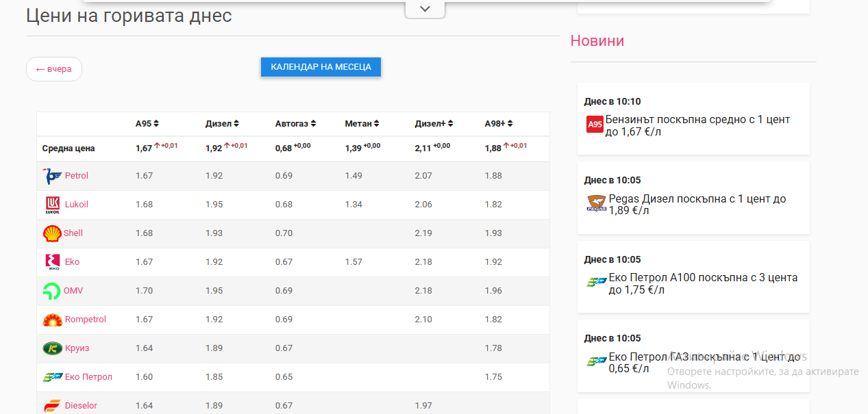The width and height of the screenshot is (868, 414).
Task: Click the Lukoil logo icon
Action: [x=53, y=205]
